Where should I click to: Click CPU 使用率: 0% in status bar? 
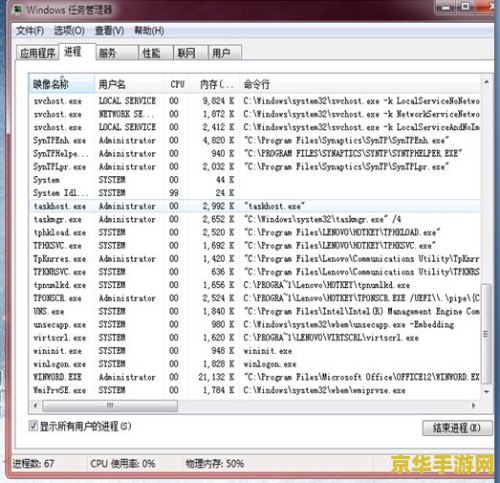123,464
